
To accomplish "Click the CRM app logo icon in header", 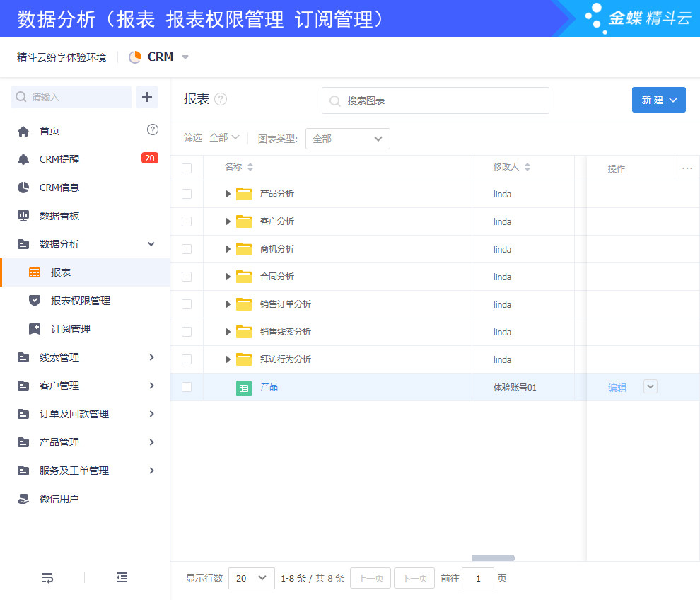I will (x=135, y=57).
